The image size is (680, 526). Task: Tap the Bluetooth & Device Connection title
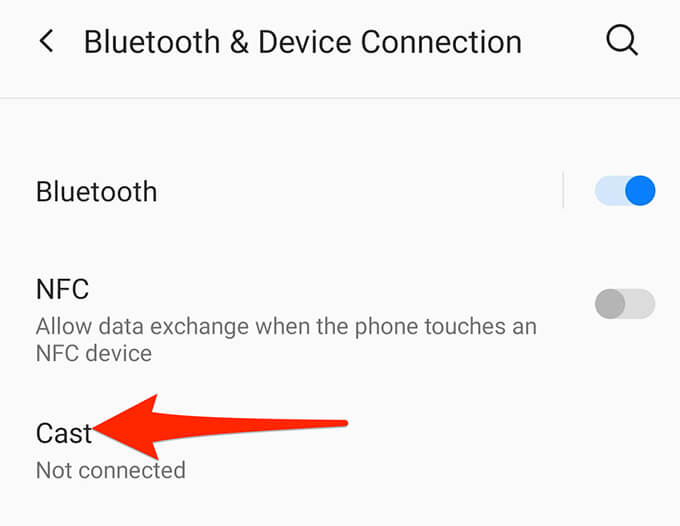[x=302, y=42]
